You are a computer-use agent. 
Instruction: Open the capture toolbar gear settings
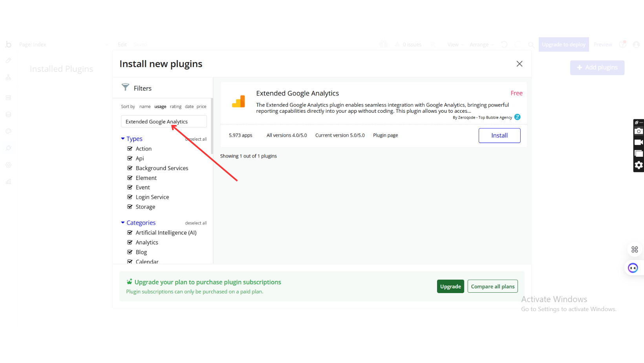point(639,165)
